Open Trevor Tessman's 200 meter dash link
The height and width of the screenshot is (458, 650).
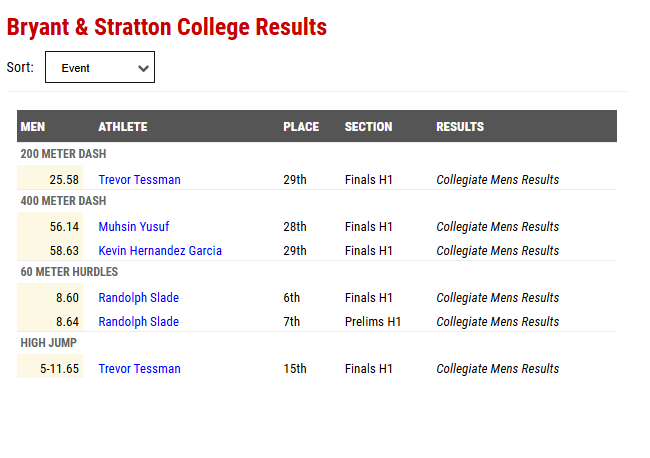point(139,179)
